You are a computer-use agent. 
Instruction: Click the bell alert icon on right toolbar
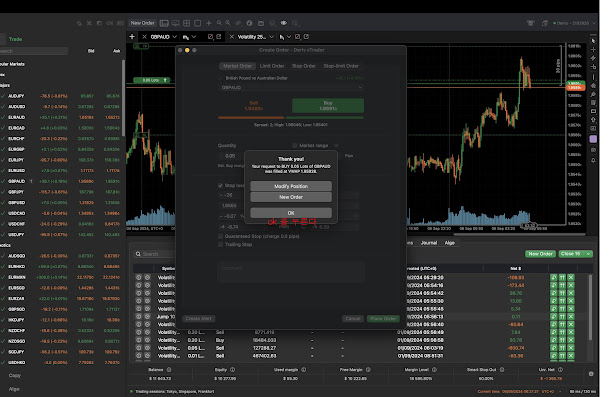pyautogui.click(x=593, y=160)
